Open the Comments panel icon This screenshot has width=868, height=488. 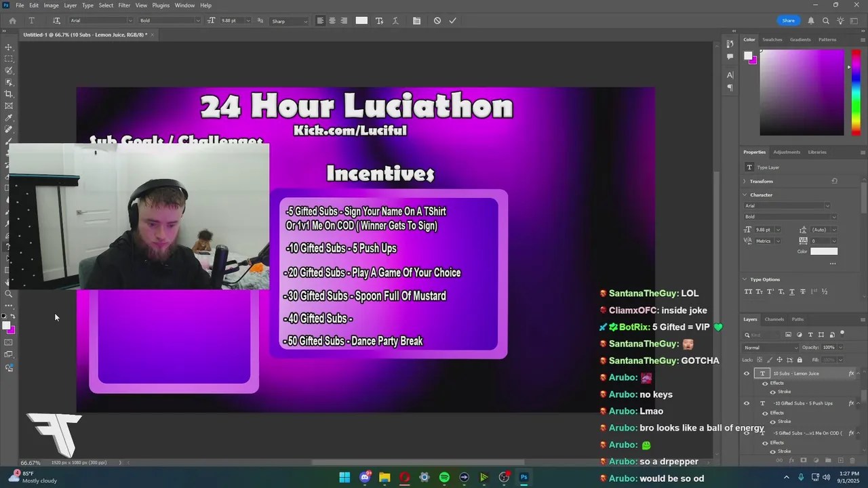coord(730,57)
